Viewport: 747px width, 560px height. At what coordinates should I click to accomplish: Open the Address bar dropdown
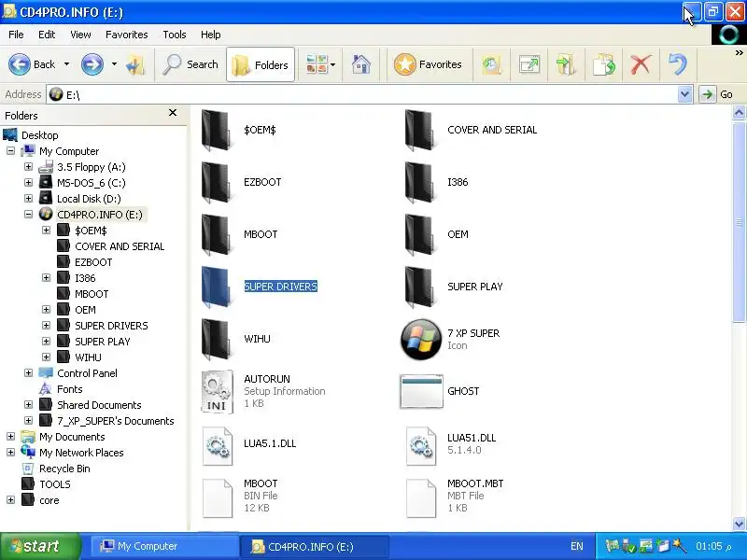(684, 94)
